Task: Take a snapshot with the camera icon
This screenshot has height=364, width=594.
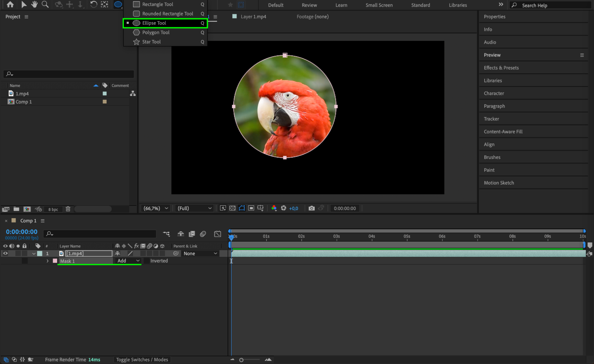Action: [x=311, y=208]
